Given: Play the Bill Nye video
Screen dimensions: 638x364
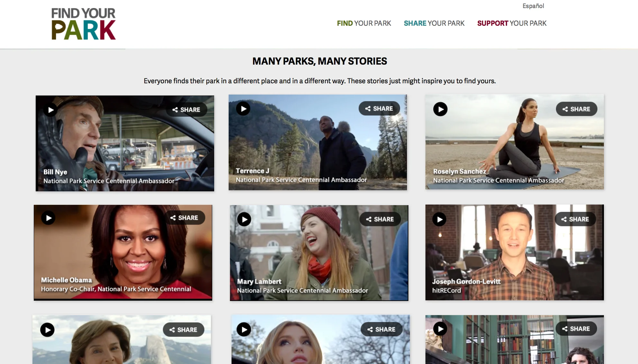Looking at the screenshot, I should click(50, 110).
